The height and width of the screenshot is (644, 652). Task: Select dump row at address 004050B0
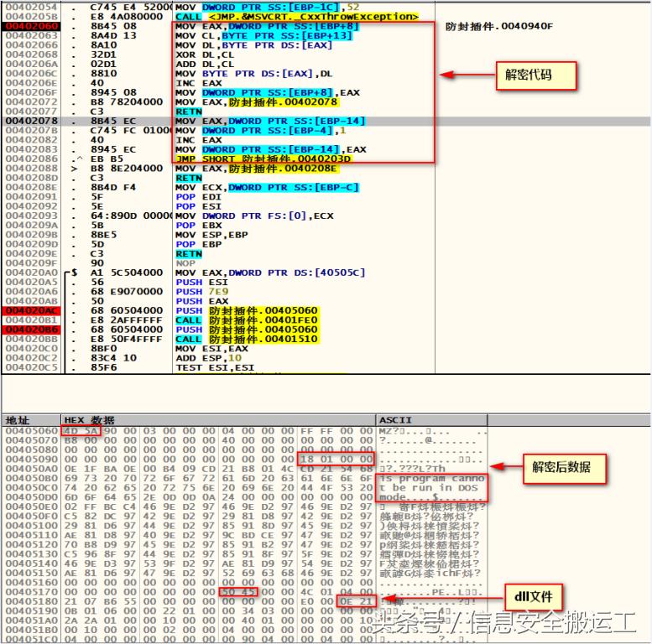point(245,478)
